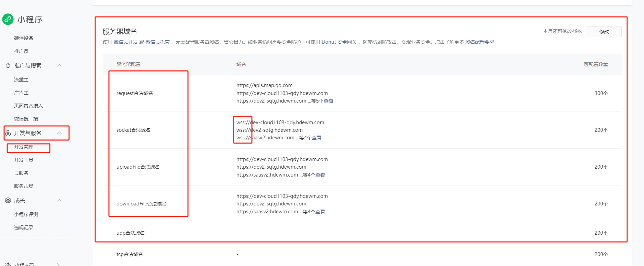Image resolution: width=644 pixels, height=266 pixels.
Task: View all request合法域名 domains via 查看
Action: 328,101
